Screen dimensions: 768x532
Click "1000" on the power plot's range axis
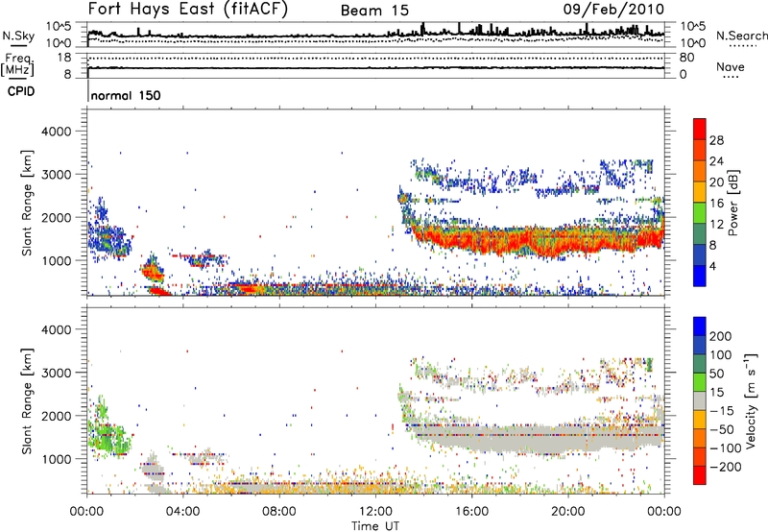[57, 260]
